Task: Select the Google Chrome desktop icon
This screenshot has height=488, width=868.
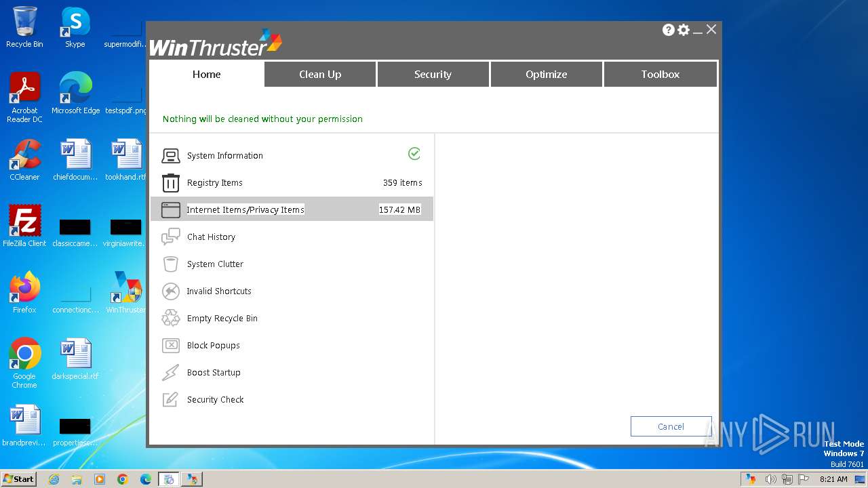Action: point(24,363)
